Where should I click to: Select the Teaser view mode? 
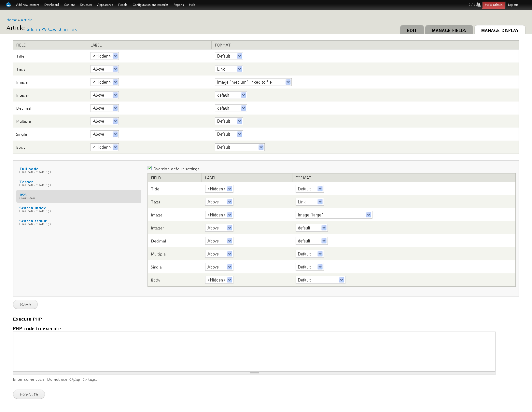[26, 182]
